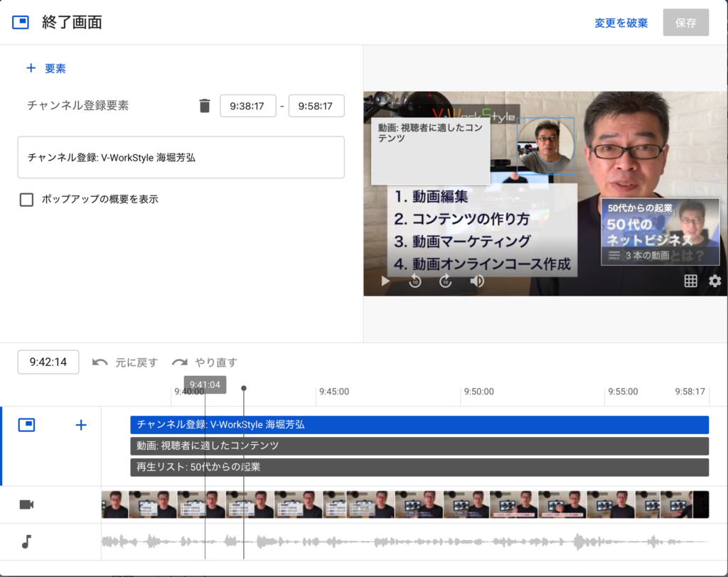Image resolution: width=728 pixels, height=577 pixels.
Task: Select the trash icon to delete subscribe element
Action: tap(205, 105)
